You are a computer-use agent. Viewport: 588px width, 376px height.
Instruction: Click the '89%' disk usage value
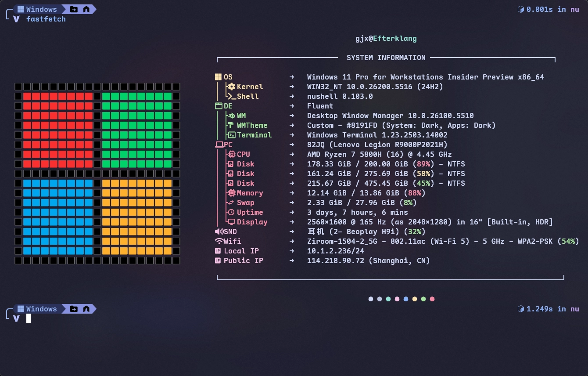click(x=423, y=164)
